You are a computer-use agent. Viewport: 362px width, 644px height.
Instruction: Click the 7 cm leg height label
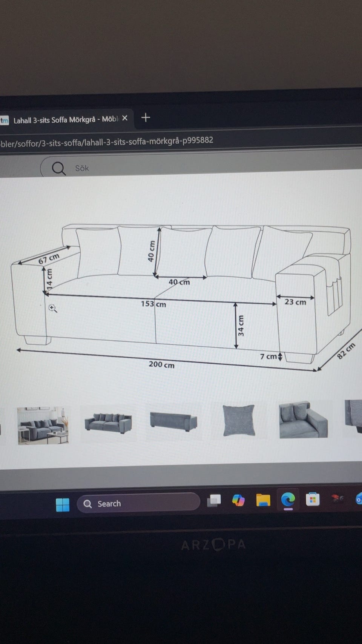[268, 356]
